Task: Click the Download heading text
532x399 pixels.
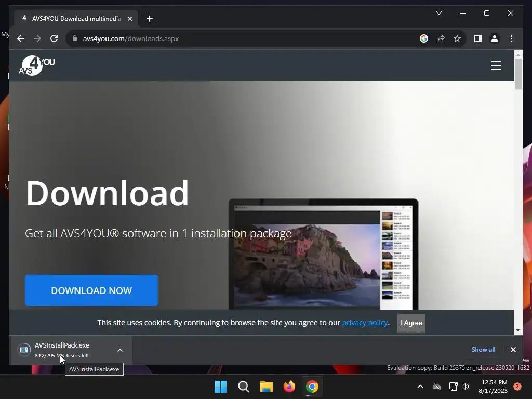Action: click(107, 193)
